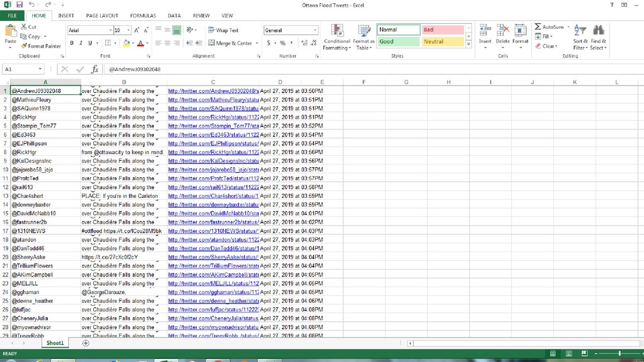The width and height of the screenshot is (644, 362).
Task: Apply the Good cell style swatch
Action: point(398,41)
